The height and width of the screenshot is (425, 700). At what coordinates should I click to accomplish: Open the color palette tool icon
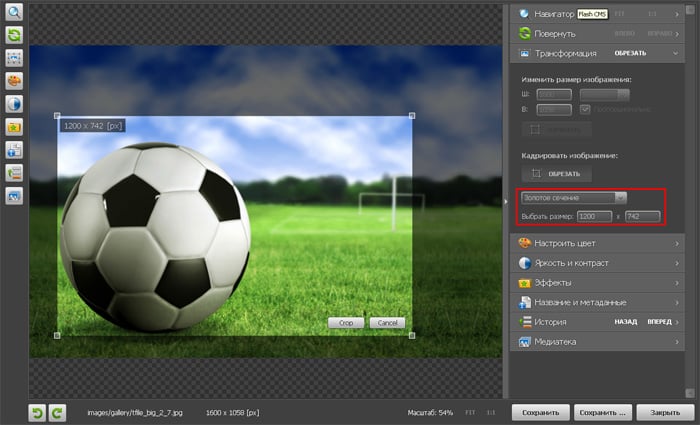(15, 81)
